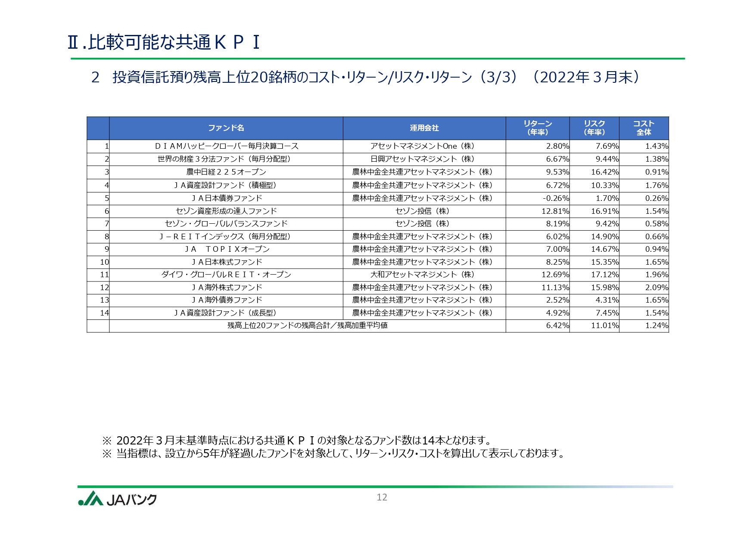
Task: Click risk value 10.33%
Action: click(605, 185)
